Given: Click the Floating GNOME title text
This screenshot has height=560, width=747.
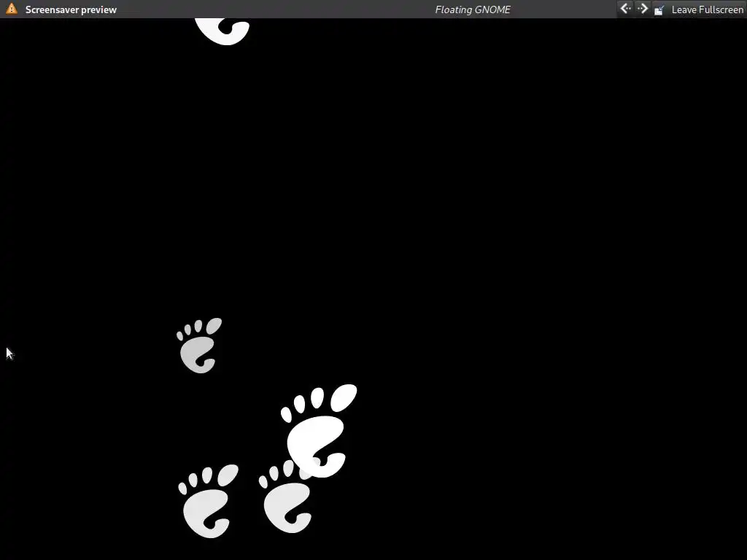Looking at the screenshot, I should click(473, 9).
